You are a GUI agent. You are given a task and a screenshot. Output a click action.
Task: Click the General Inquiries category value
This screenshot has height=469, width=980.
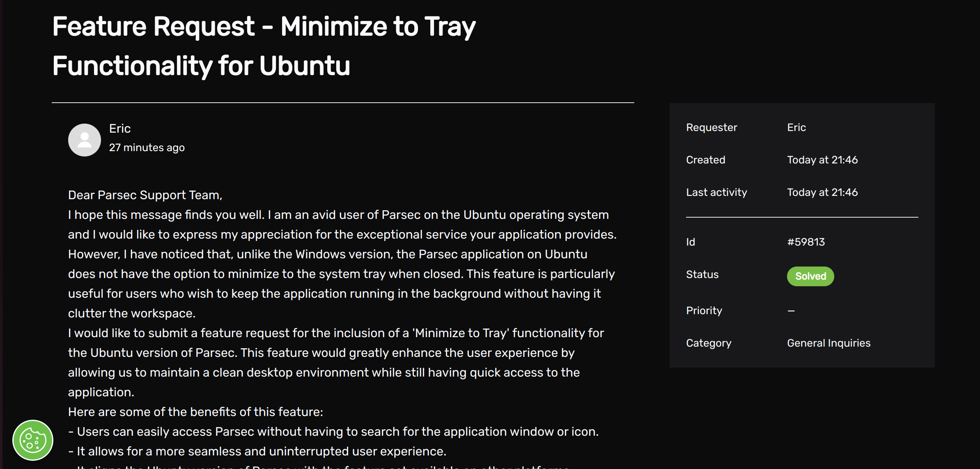(829, 343)
